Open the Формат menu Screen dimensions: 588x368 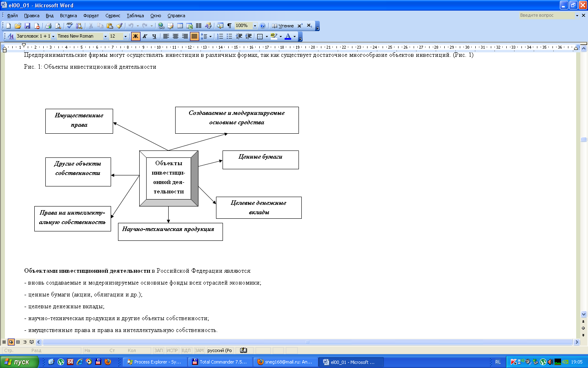pos(91,16)
